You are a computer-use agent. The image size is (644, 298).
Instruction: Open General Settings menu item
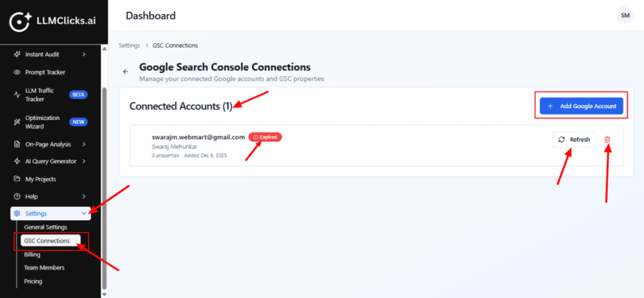pos(46,227)
